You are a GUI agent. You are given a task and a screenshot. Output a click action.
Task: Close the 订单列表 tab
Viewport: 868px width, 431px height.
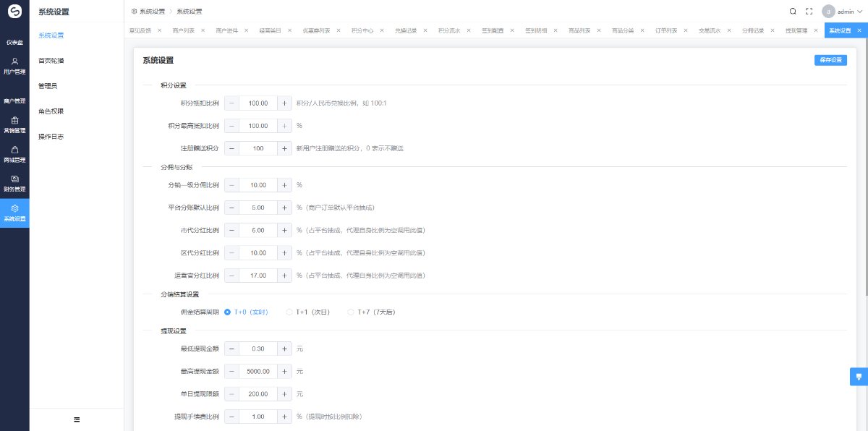686,31
